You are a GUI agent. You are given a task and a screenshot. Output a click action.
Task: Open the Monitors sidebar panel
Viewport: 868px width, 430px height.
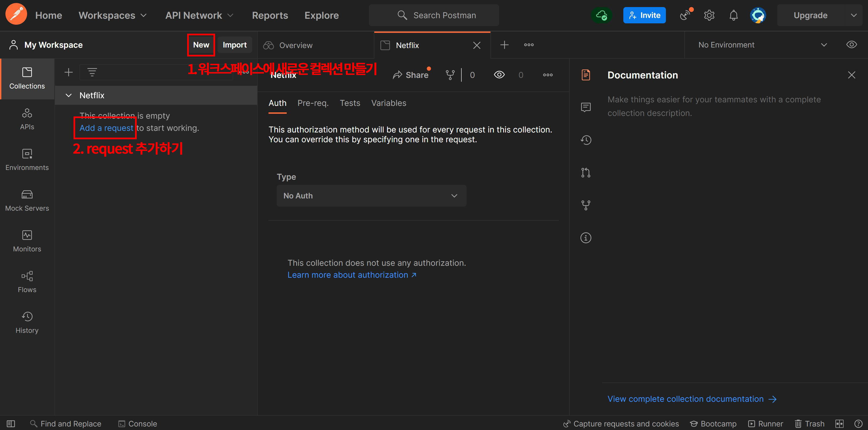pyautogui.click(x=27, y=242)
